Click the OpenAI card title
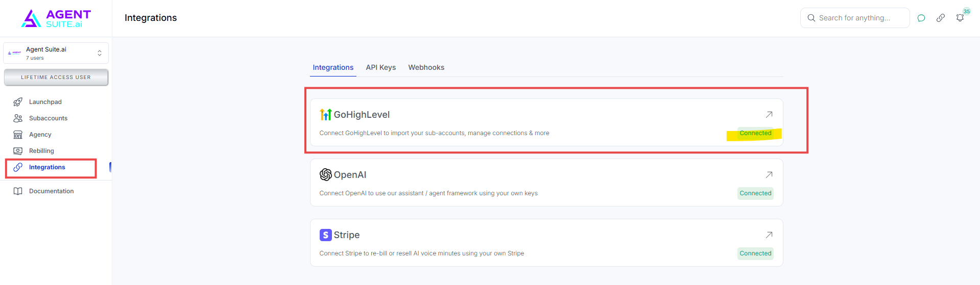 coord(350,175)
